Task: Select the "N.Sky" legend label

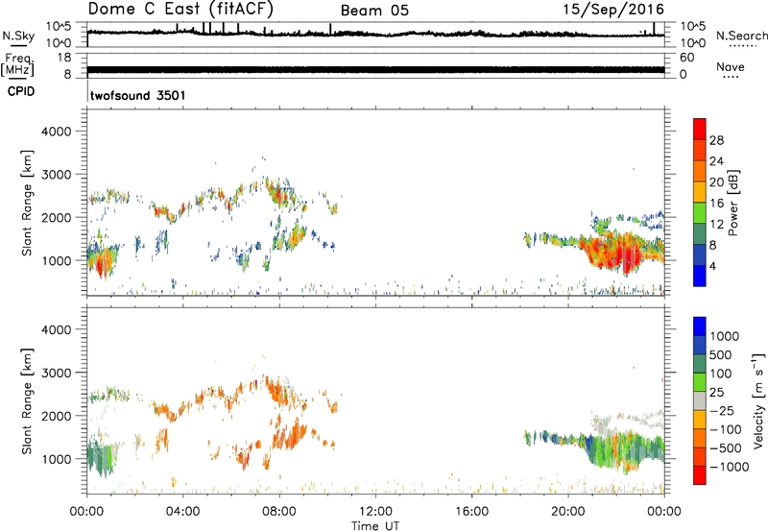Action: point(18,36)
